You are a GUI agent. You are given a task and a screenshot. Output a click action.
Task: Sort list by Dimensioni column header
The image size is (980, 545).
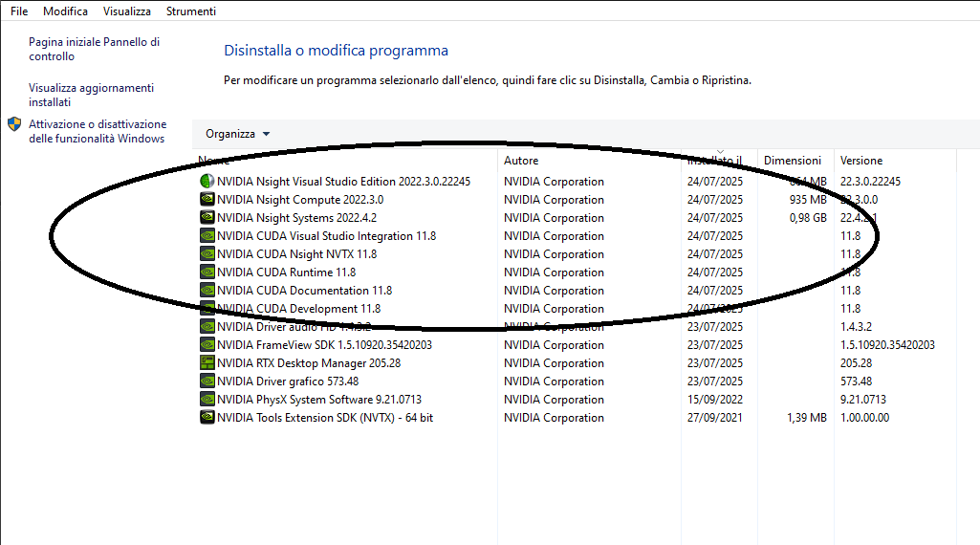(x=793, y=161)
